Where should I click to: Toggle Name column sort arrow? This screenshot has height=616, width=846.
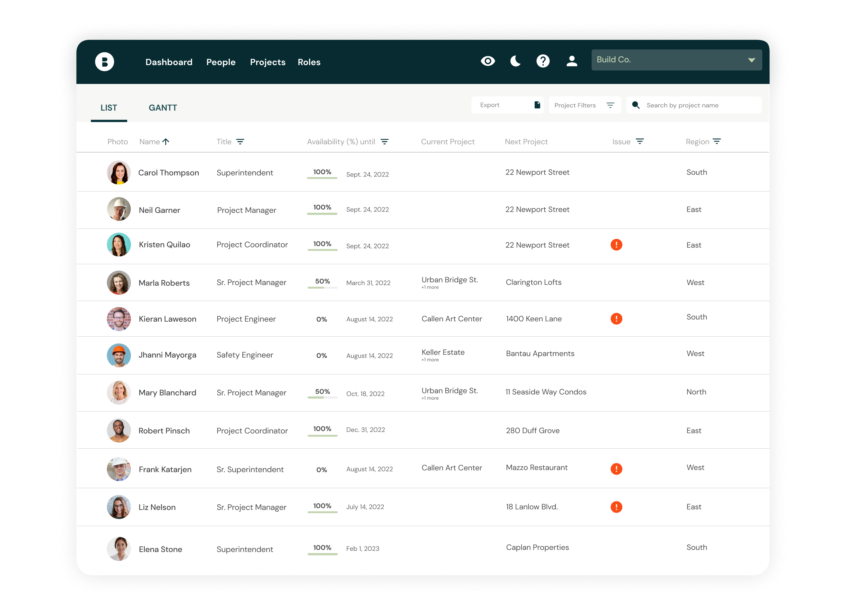[x=166, y=142]
